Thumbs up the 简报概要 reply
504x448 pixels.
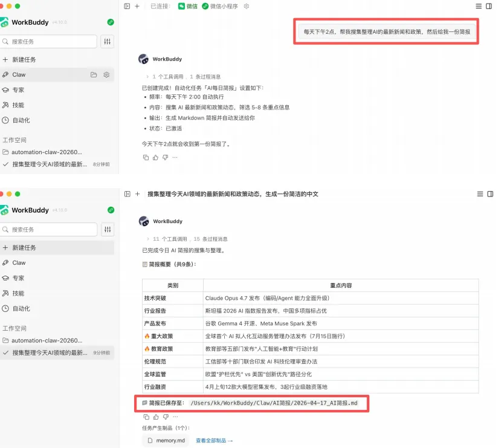[x=156, y=417]
